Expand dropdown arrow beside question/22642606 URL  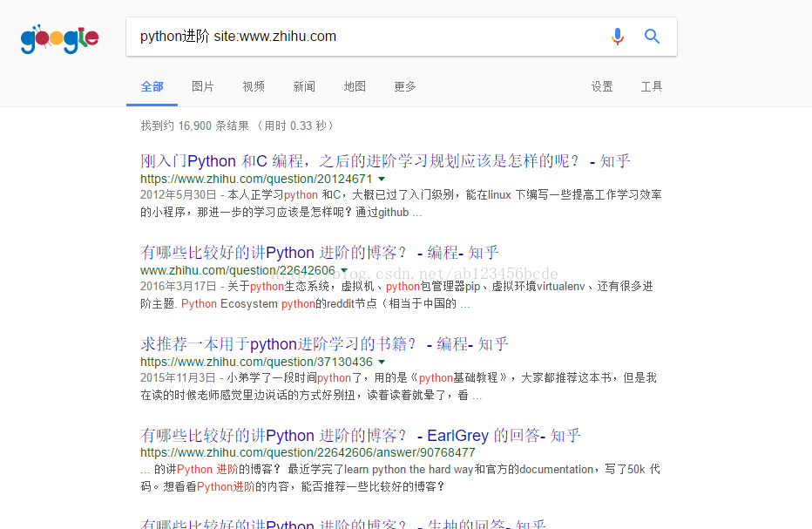344,270
